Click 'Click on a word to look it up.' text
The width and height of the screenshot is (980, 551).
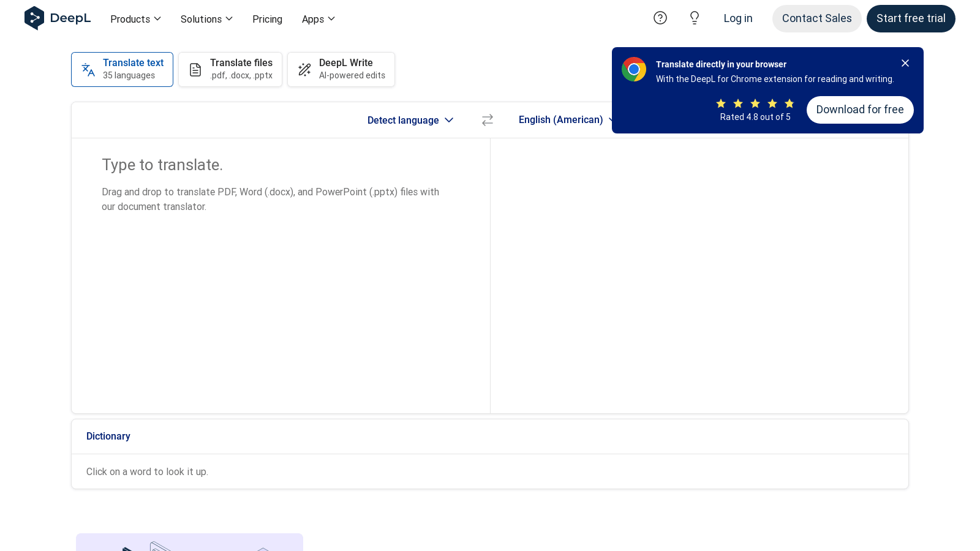147,471
